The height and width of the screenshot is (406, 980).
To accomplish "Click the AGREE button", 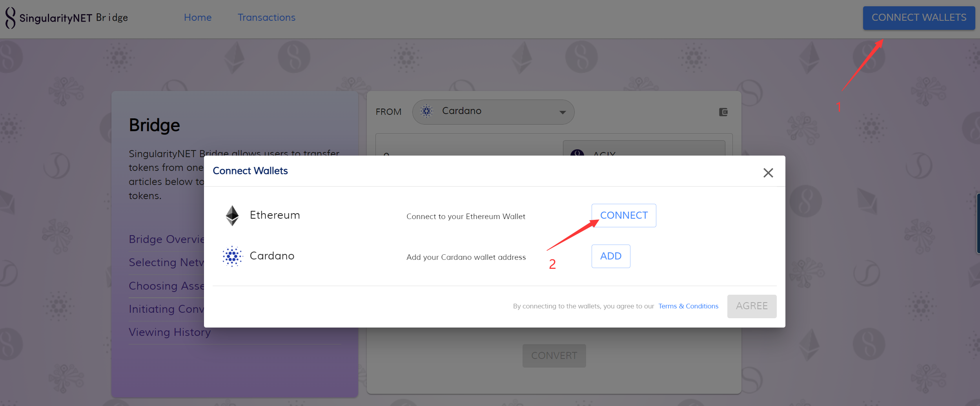I will [x=752, y=306].
